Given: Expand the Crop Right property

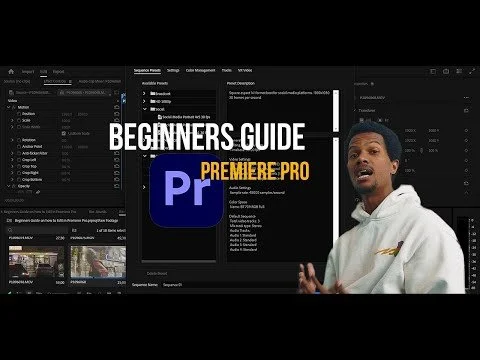Looking at the screenshot, I should click(x=13, y=173).
